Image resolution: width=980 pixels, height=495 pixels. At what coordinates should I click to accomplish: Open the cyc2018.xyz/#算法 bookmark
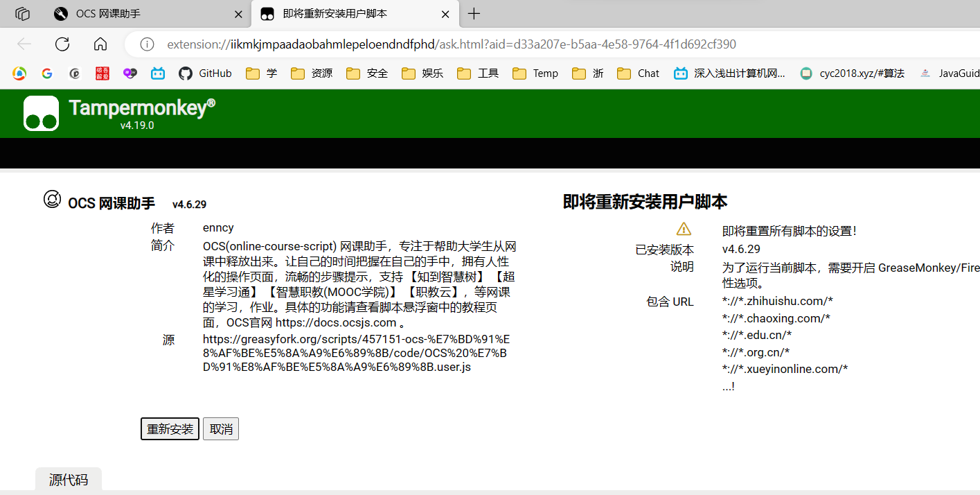[x=852, y=73]
